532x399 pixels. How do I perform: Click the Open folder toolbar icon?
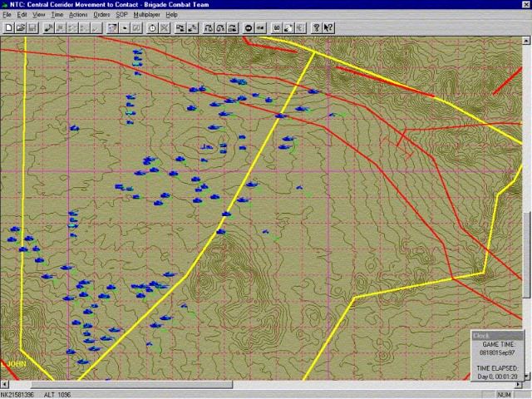pyautogui.click(x=20, y=27)
